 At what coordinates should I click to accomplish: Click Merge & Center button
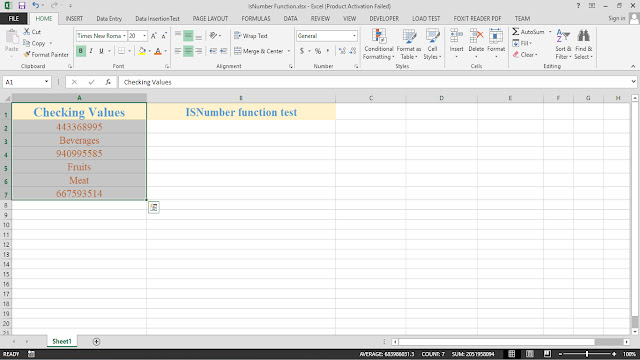(259, 51)
